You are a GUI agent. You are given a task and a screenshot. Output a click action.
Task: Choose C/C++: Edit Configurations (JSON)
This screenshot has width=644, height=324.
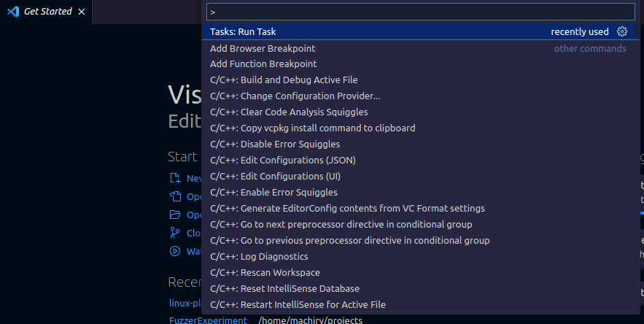pyautogui.click(x=421, y=161)
